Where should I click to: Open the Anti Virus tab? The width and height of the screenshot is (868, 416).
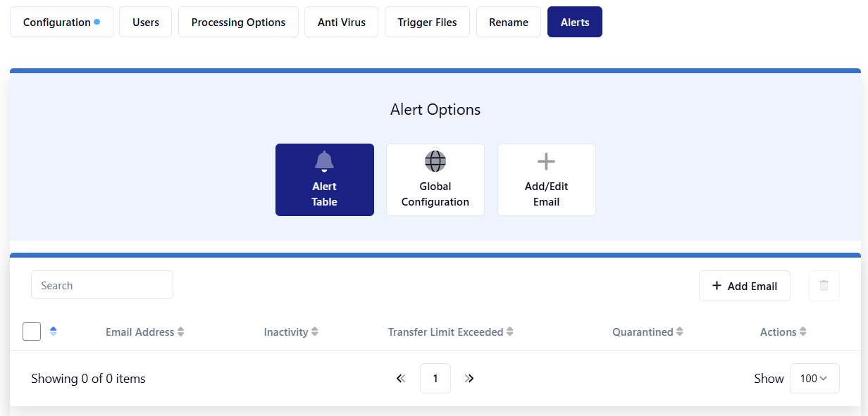(x=342, y=23)
